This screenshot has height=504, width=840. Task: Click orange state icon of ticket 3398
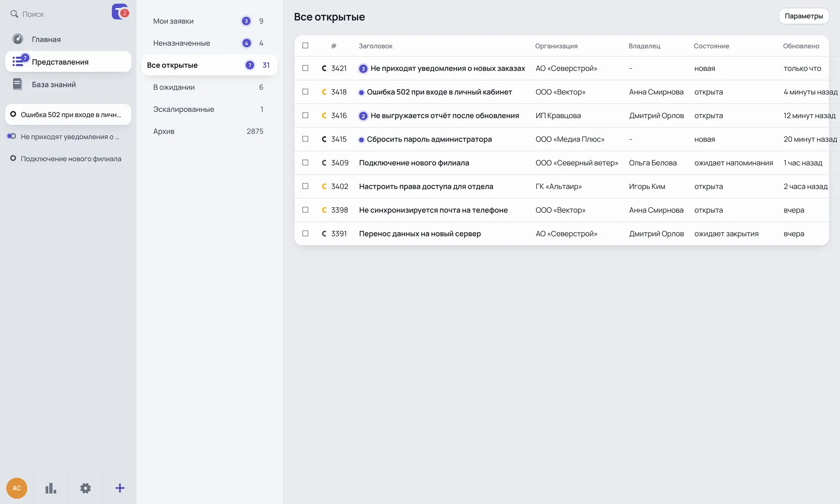[324, 210]
